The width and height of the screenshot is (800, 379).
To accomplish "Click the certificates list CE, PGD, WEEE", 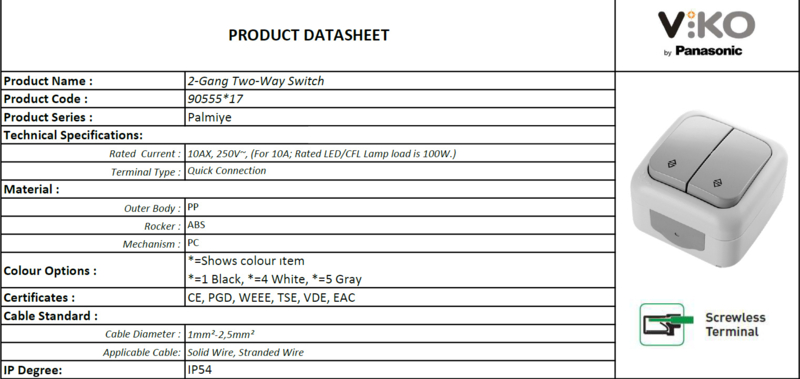I will [x=271, y=297].
